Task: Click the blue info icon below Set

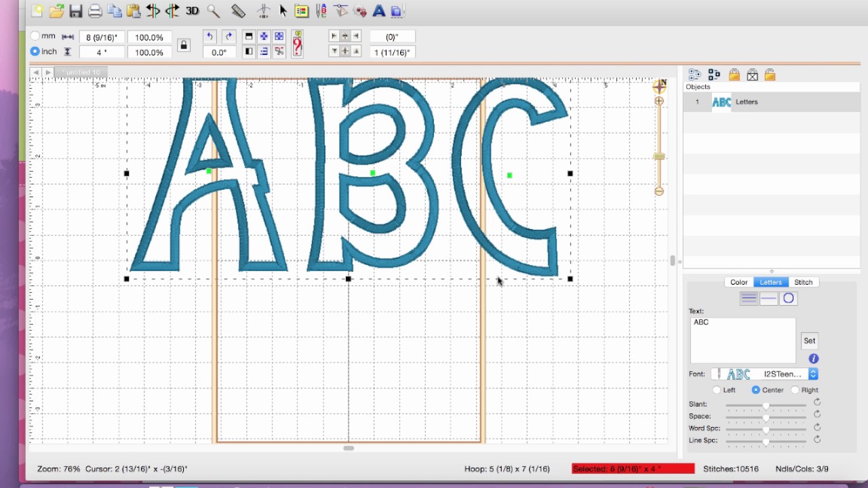Action: tap(814, 359)
